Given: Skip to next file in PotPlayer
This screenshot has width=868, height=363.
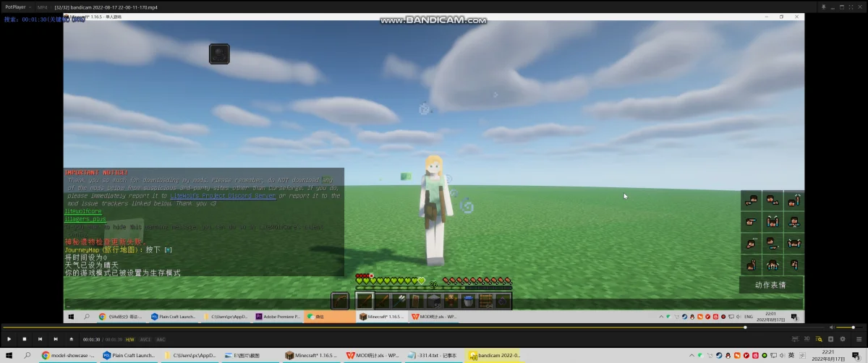Looking at the screenshot, I should click(x=55, y=339).
